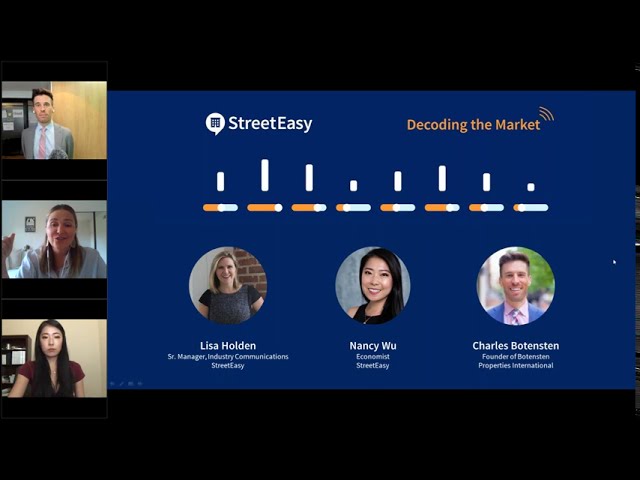Screen dimensions: 640x480
Task: Click Lisa Holden's circular headshot
Action: (x=228, y=285)
